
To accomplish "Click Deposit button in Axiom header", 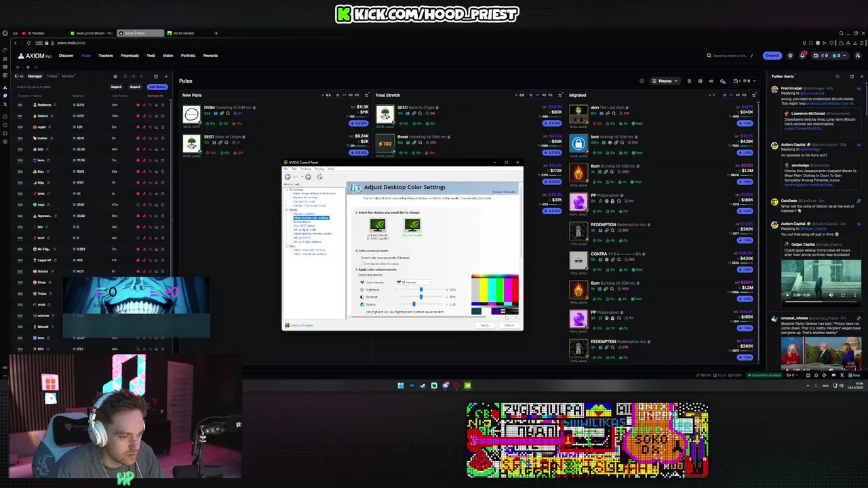I will 772,56.
